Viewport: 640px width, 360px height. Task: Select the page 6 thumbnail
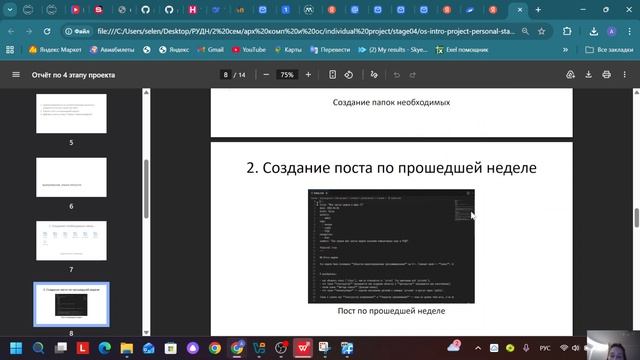(x=71, y=177)
